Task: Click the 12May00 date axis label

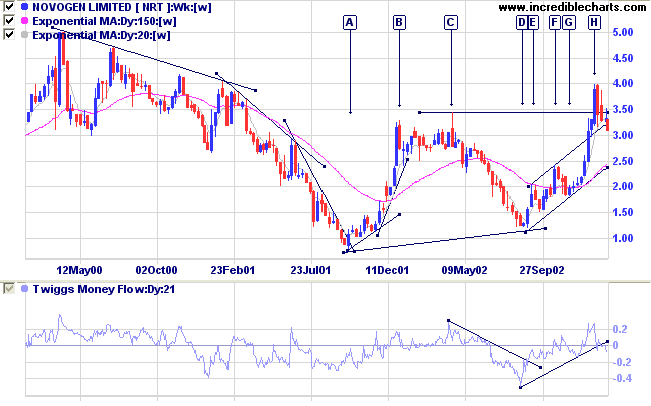Action: [x=79, y=270]
